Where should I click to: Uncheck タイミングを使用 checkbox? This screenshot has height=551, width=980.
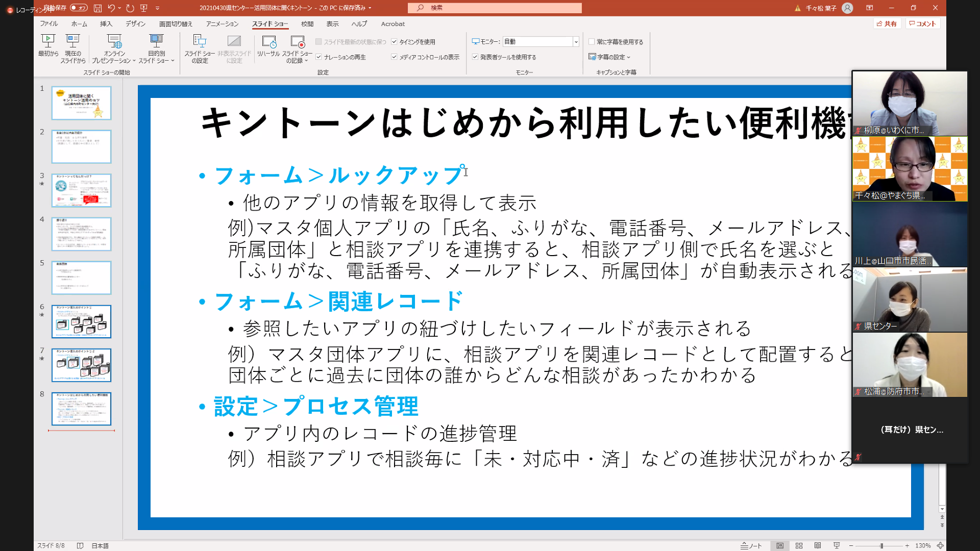394,42
